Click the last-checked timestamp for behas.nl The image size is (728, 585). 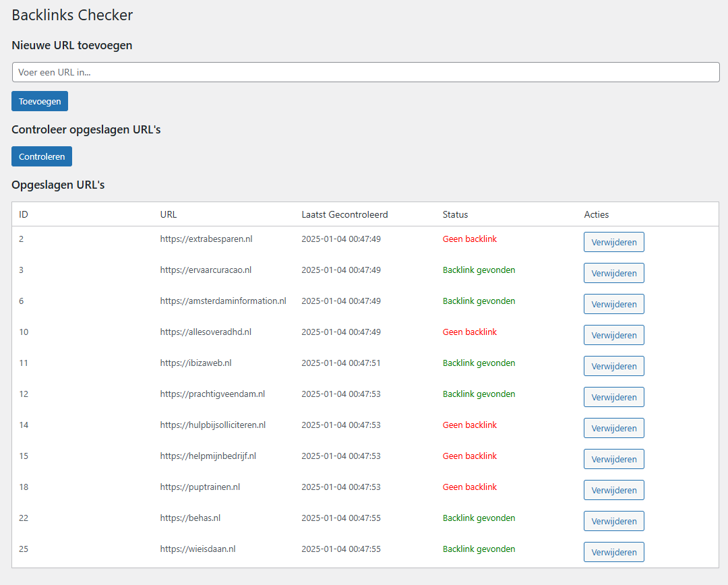pyautogui.click(x=341, y=518)
